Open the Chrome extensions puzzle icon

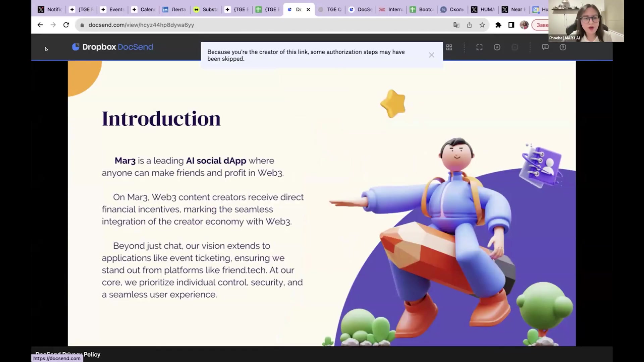498,25
